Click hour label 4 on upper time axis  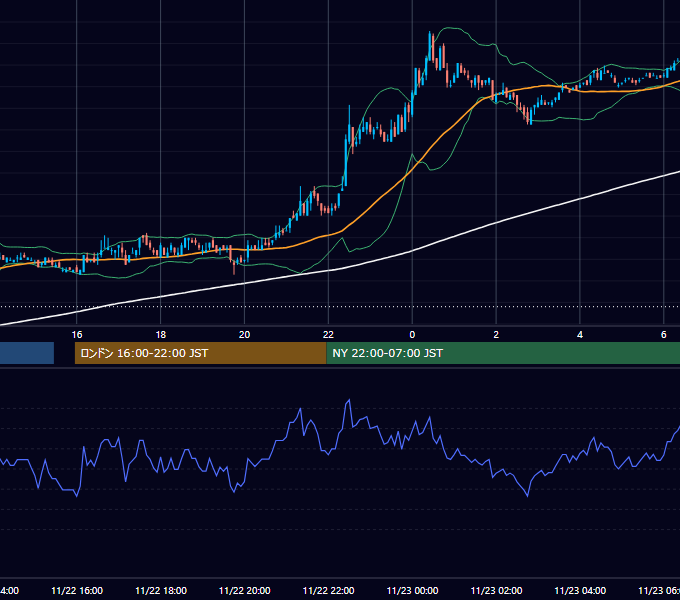point(580,335)
